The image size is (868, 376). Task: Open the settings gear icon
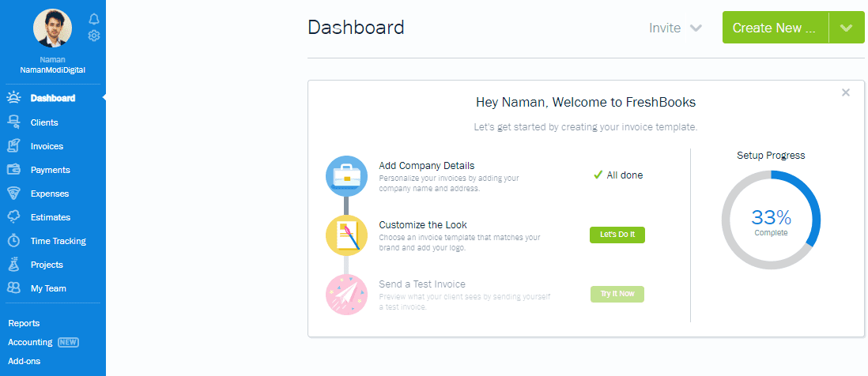[94, 36]
